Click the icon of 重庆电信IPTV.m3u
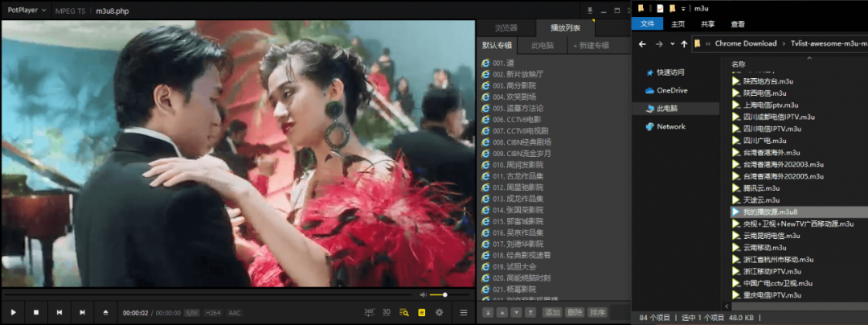This screenshot has width=868, height=325. (x=736, y=295)
